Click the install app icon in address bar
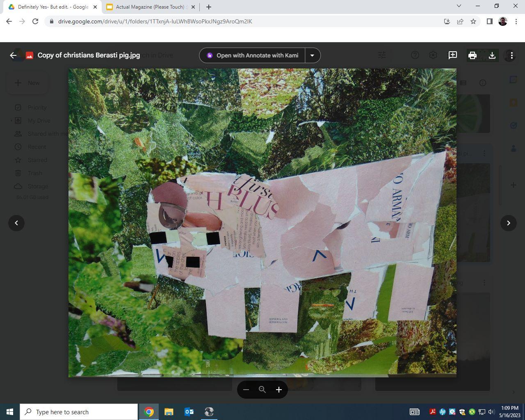525x420 pixels. (447, 21)
